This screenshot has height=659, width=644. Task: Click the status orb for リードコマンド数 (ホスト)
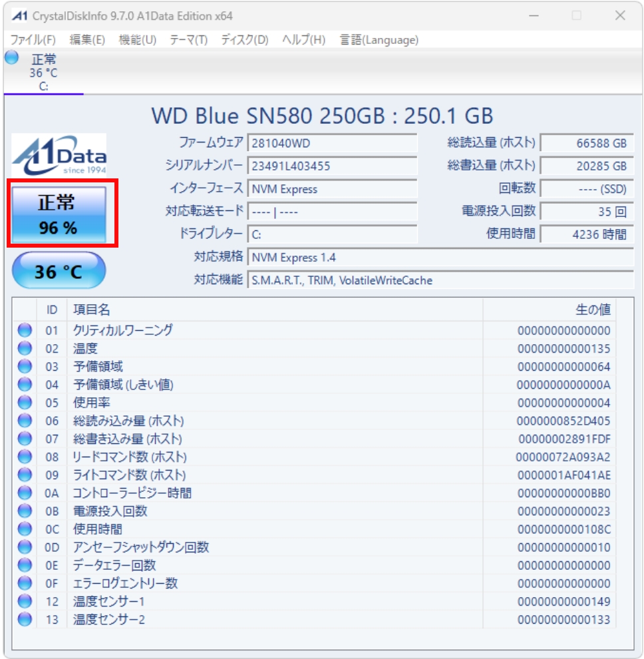[x=25, y=457]
